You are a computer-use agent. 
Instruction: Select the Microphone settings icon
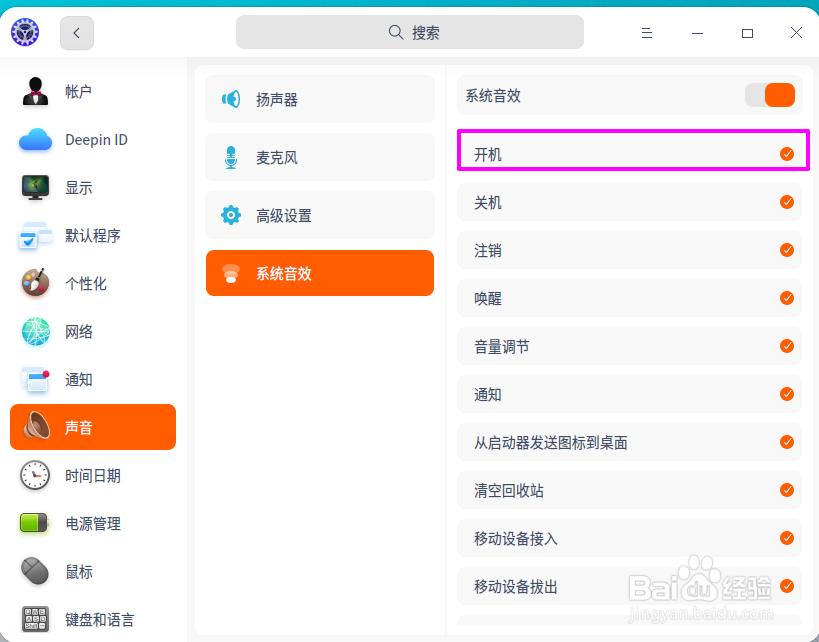click(229, 157)
